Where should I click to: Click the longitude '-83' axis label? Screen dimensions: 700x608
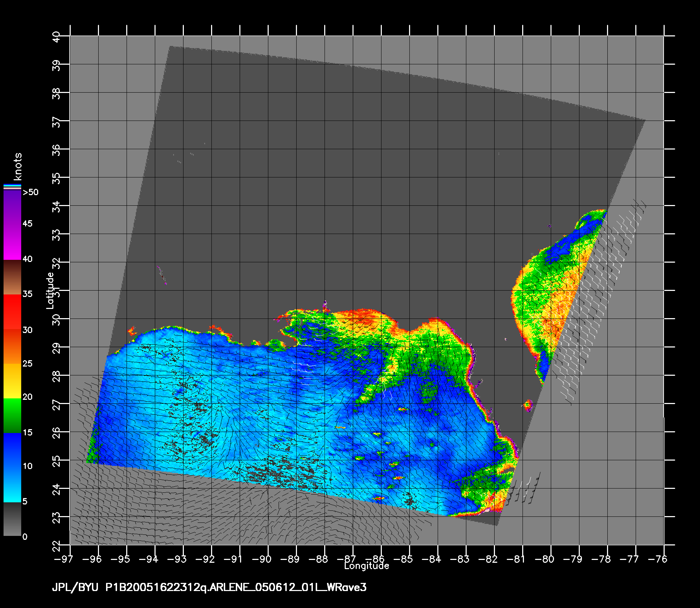pyautogui.click(x=460, y=559)
